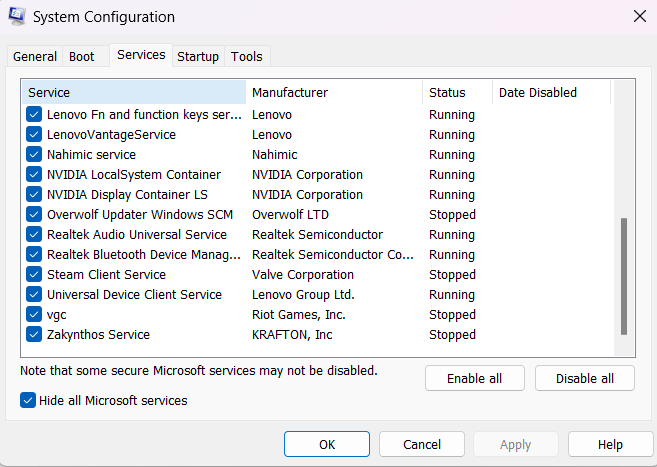Image resolution: width=657 pixels, height=467 pixels.
Task: Switch to the Startup tab
Action: pyautogui.click(x=198, y=57)
